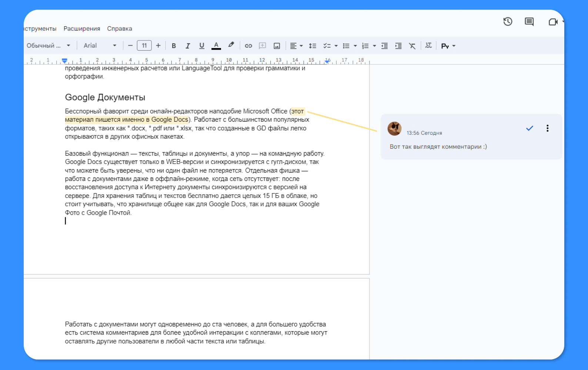The image size is (588, 370).
Task: Expand the numbered list options arrow
Action: [x=375, y=46]
